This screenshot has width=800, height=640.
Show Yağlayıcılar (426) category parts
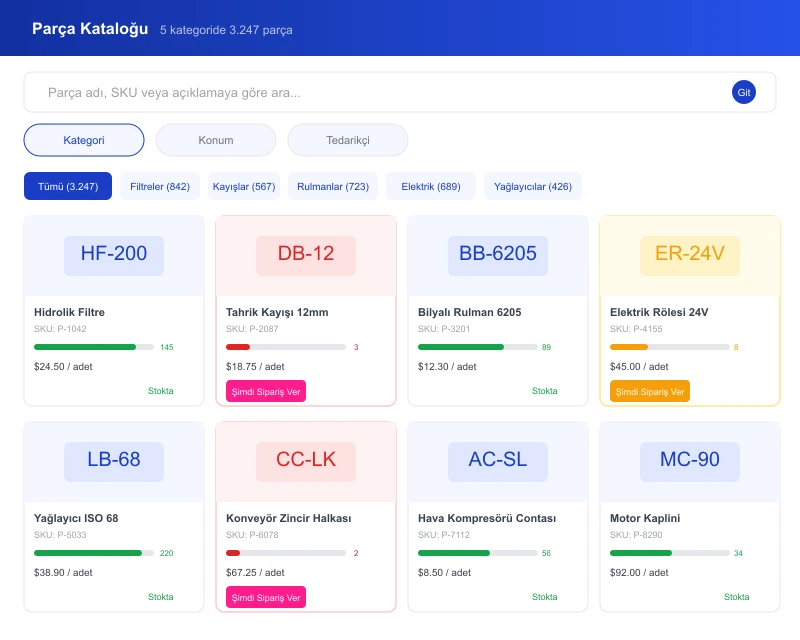(533, 186)
